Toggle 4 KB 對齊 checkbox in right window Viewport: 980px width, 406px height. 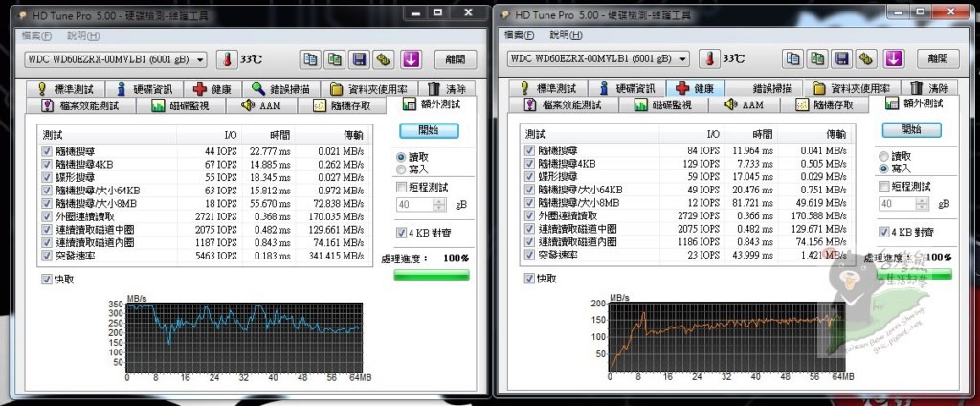pyautogui.click(x=883, y=232)
